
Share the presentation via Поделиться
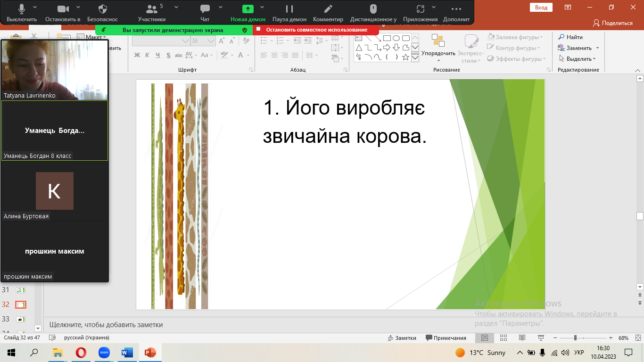click(613, 23)
